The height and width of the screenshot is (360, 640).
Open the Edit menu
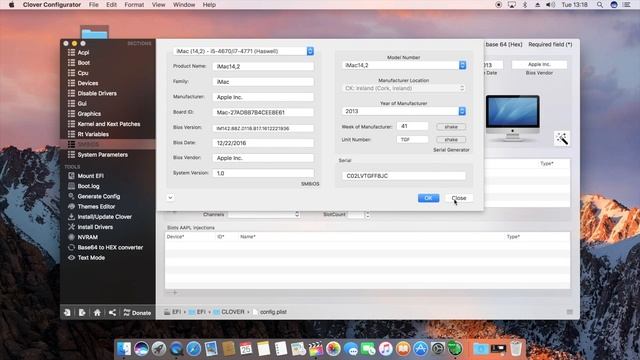[111, 5]
